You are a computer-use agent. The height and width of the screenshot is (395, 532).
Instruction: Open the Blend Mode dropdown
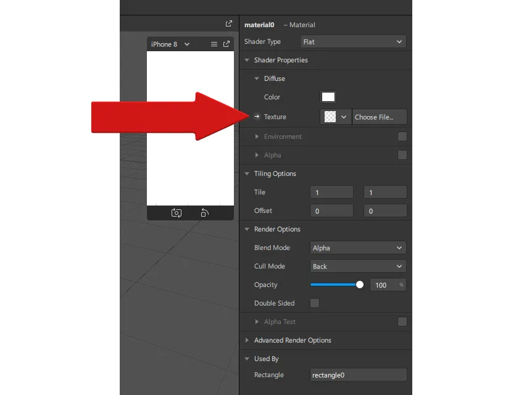[358, 247]
